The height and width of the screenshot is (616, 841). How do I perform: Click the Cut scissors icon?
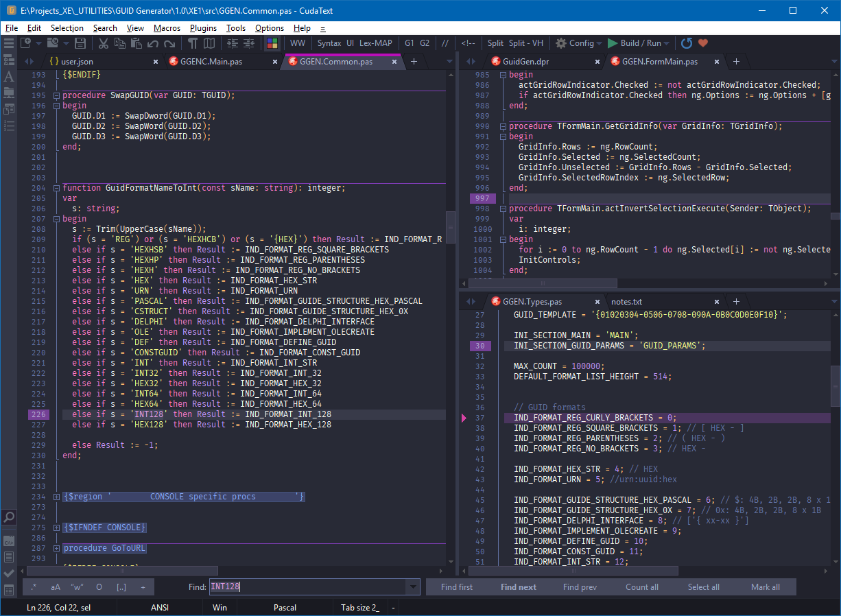[104, 43]
